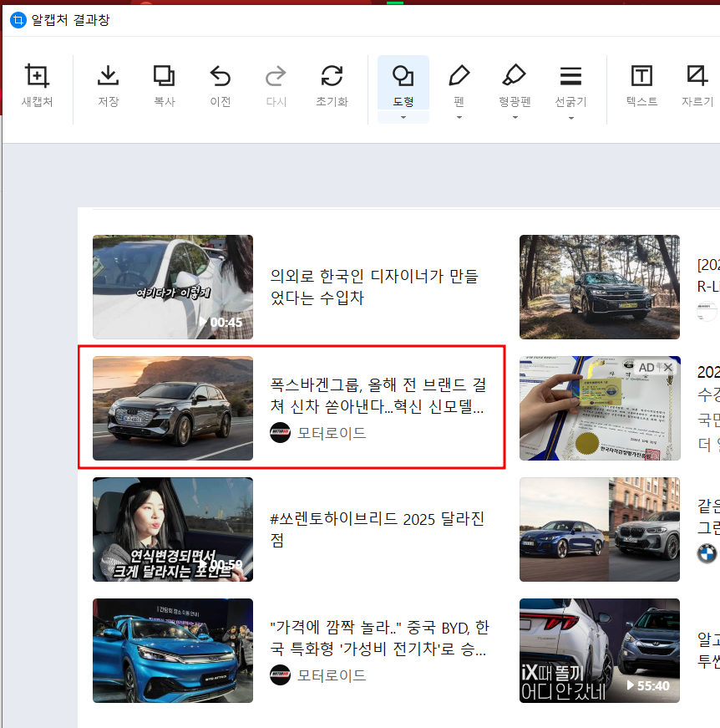Open the 중국 BYD 가성비 전기차 headline
The height and width of the screenshot is (728, 720).
[379, 638]
